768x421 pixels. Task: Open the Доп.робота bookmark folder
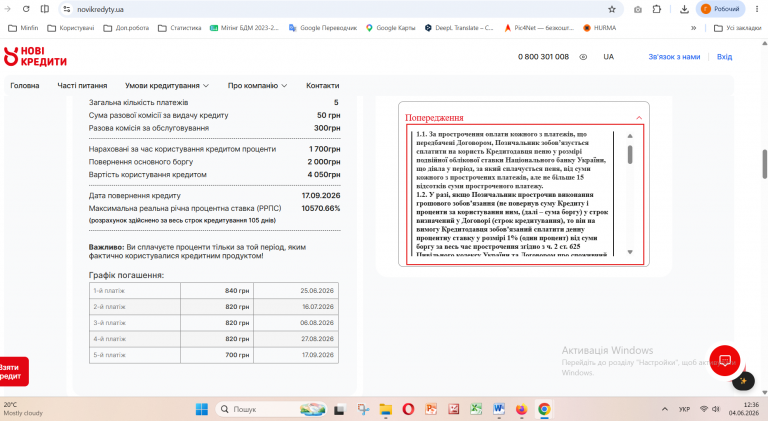point(126,28)
